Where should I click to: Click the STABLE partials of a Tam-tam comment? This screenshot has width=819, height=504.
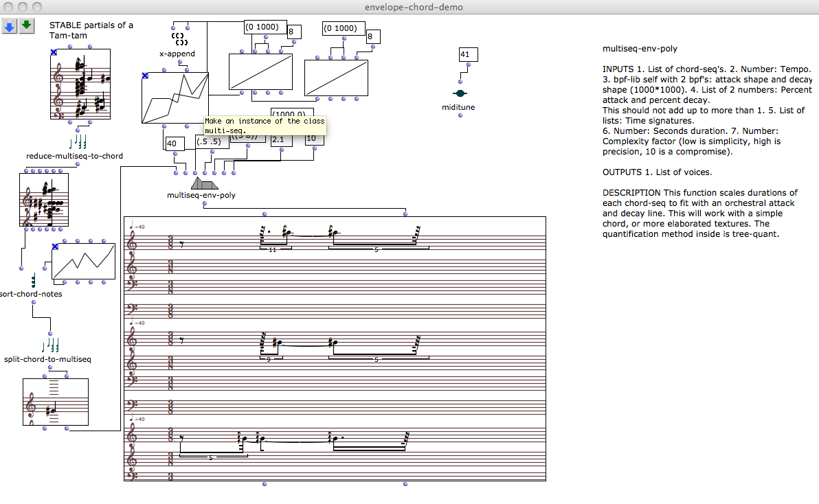click(91, 30)
